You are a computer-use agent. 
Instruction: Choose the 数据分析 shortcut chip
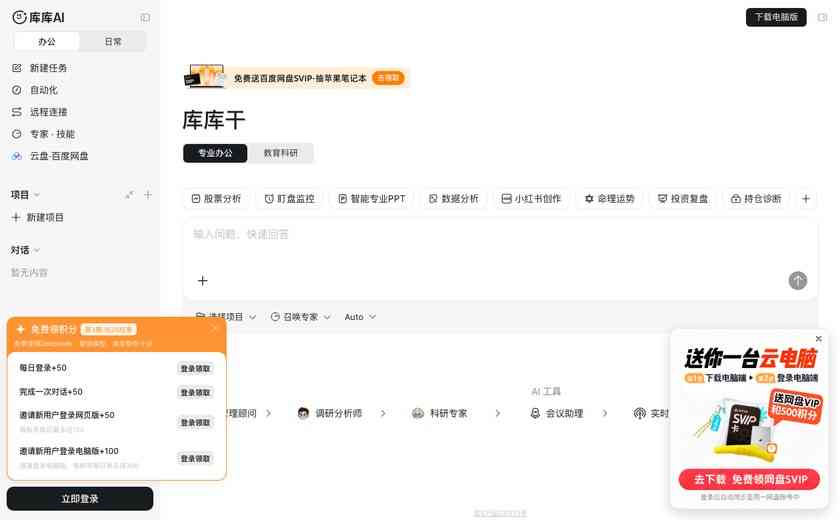pyautogui.click(x=454, y=199)
